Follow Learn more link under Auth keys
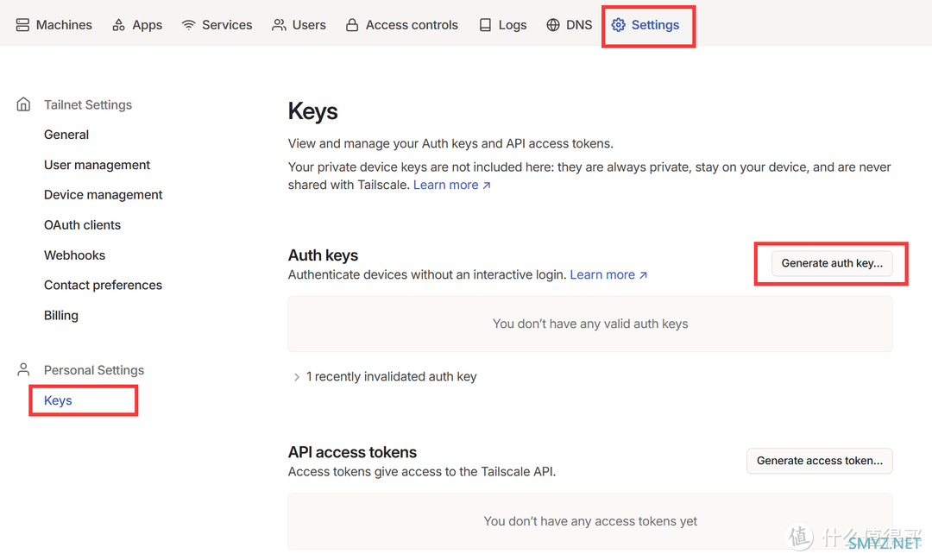The height and width of the screenshot is (560, 932). coord(608,274)
